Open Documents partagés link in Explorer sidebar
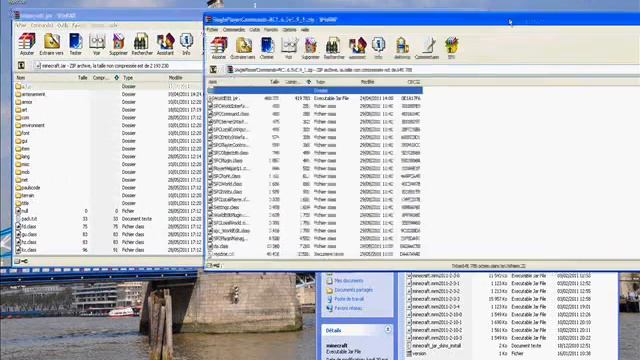Screen dimensions: 640x360 353,290
